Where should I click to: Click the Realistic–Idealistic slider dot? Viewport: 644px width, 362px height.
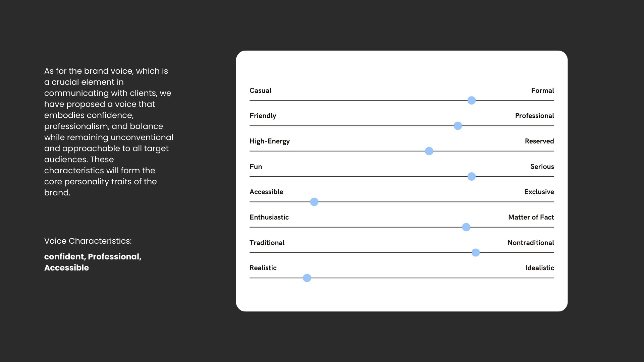tap(307, 278)
